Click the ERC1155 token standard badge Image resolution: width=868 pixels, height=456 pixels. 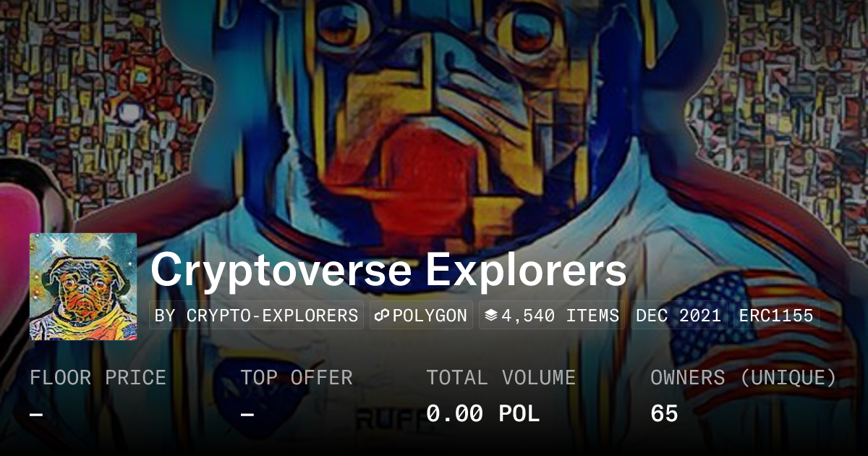point(776,316)
